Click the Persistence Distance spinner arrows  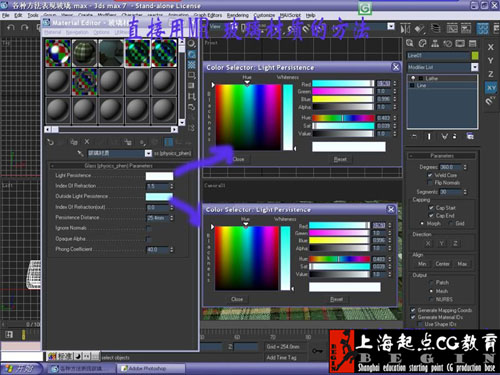pyautogui.click(x=172, y=218)
